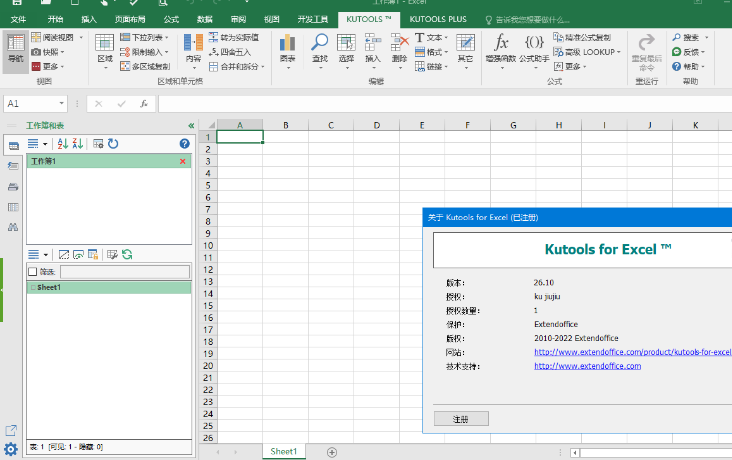The height and width of the screenshot is (460, 732).
Task: Open the 其它 other editing tools
Action: (465, 51)
